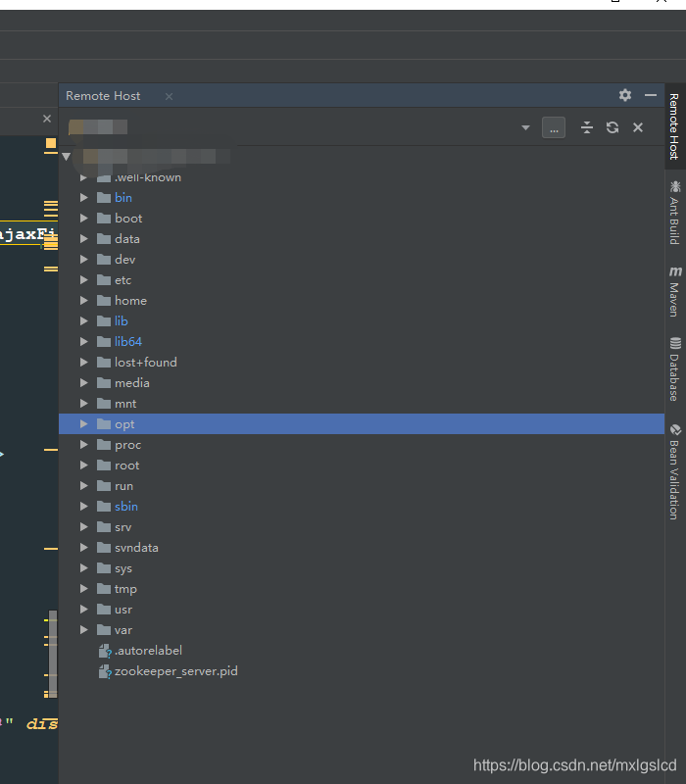Hide the Remote Host panel with minimize dash
Screen dimensions: 686x784
tap(651, 95)
